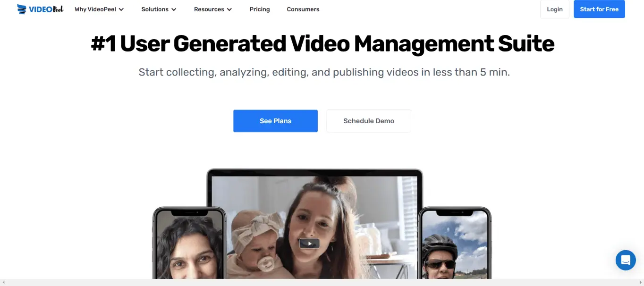Click the chevron next to Why VideoPeel

(x=121, y=8)
